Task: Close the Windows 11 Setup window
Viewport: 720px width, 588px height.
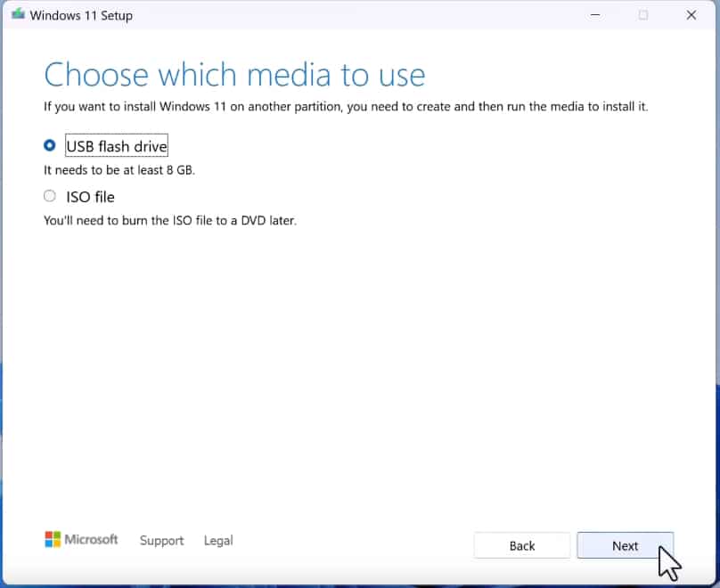Action: coord(692,14)
